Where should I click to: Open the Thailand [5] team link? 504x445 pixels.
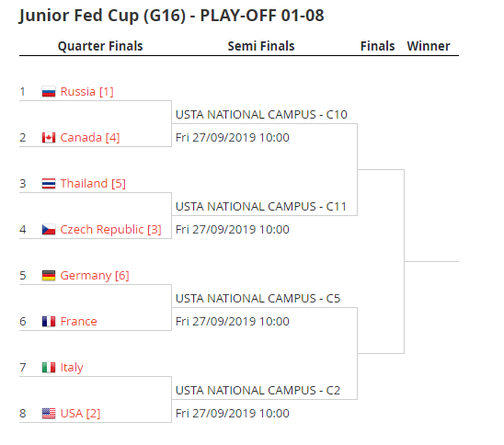(93, 184)
